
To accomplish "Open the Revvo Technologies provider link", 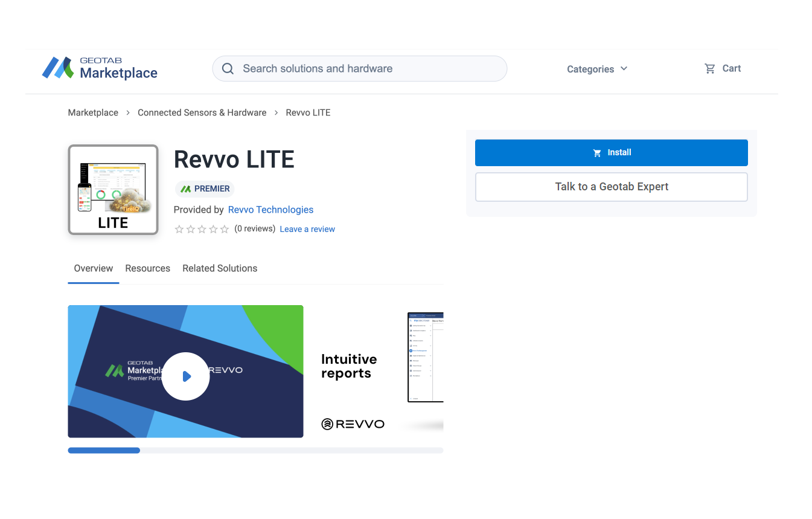I will (x=270, y=210).
